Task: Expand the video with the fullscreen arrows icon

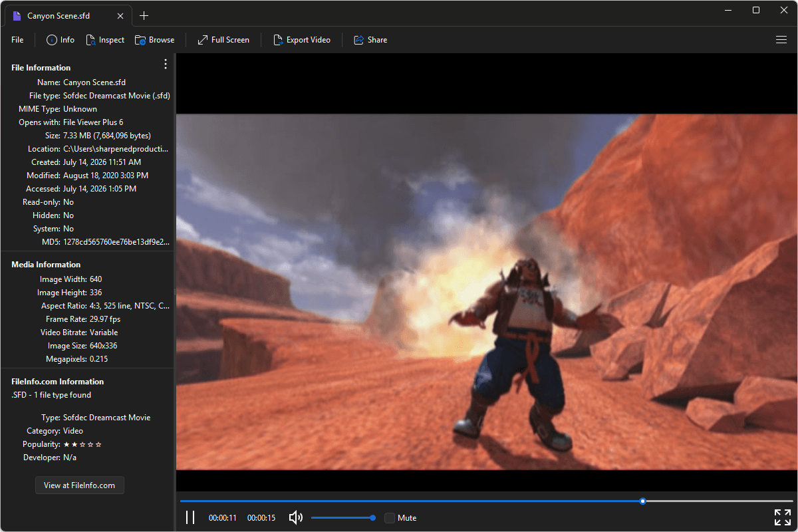Action: pos(782,517)
